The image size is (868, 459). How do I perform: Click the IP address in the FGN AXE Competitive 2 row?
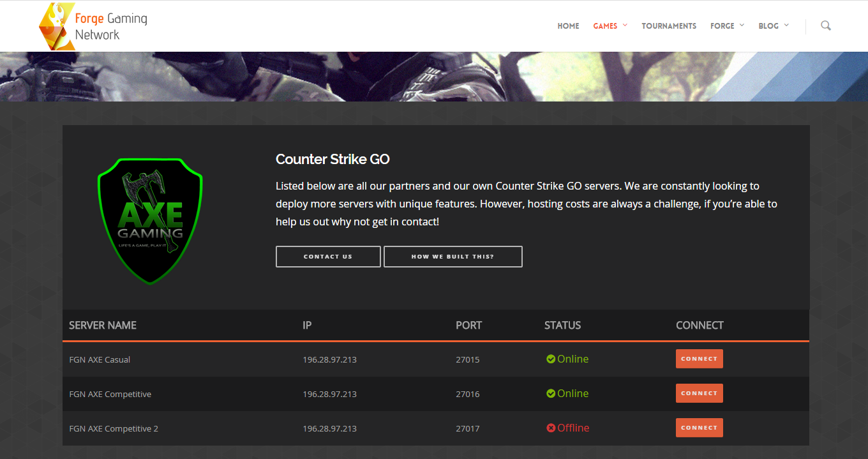point(329,429)
